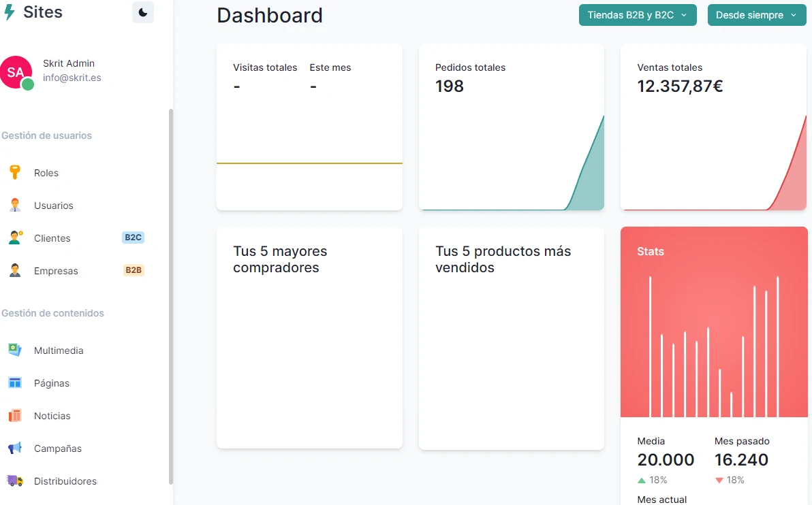
Task: Click the B2B badge on Empresas
Action: point(134,270)
